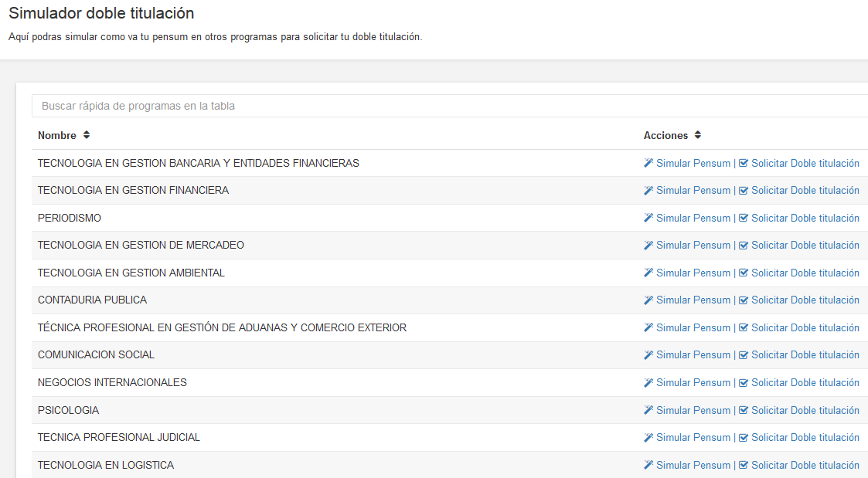Click wand icon for TECNICA PROFESIONAL JUDICIAL
The height and width of the screenshot is (478, 868).
pos(648,437)
